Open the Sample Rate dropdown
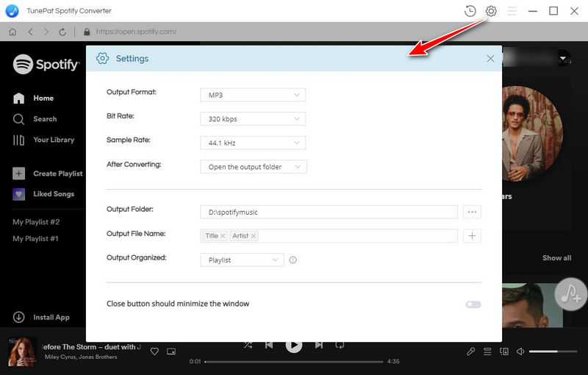 click(x=253, y=143)
